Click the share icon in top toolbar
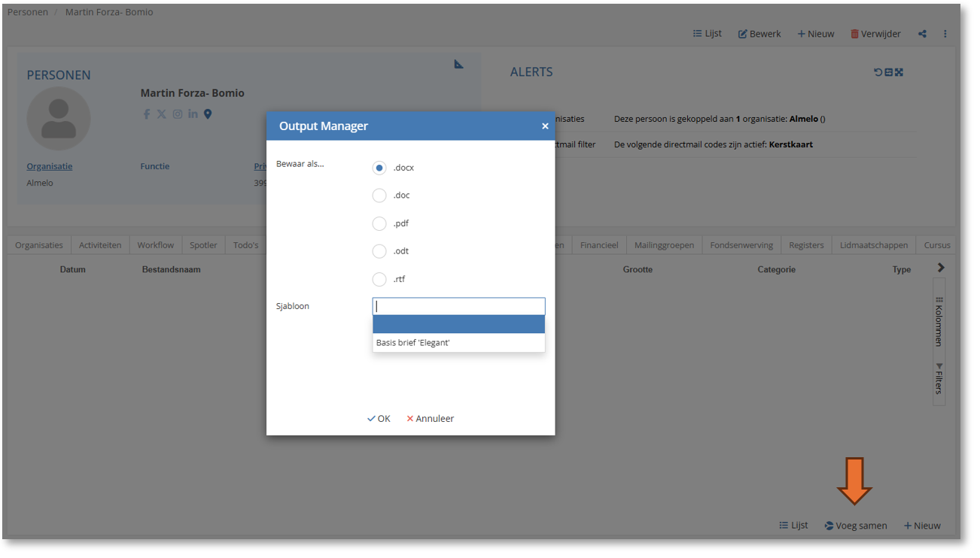This screenshot has height=558, width=980. [922, 34]
